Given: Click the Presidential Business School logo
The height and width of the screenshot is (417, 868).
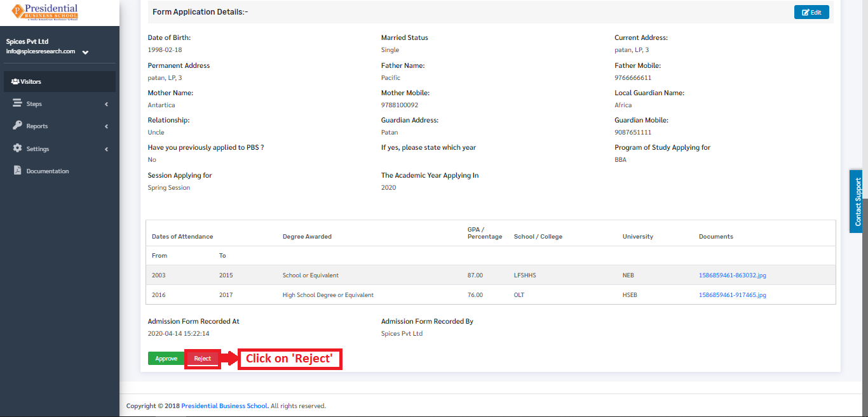Looking at the screenshot, I should click(45, 12).
